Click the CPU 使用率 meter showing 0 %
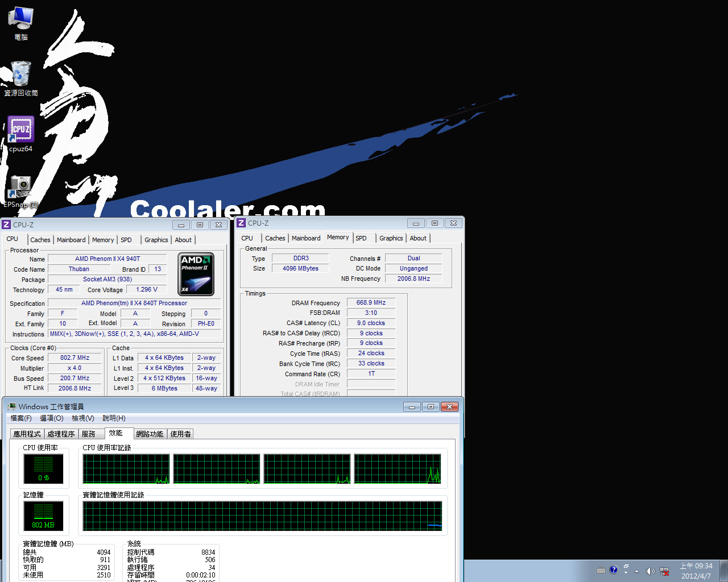Image resolution: width=728 pixels, height=582 pixels. (43, 468)
